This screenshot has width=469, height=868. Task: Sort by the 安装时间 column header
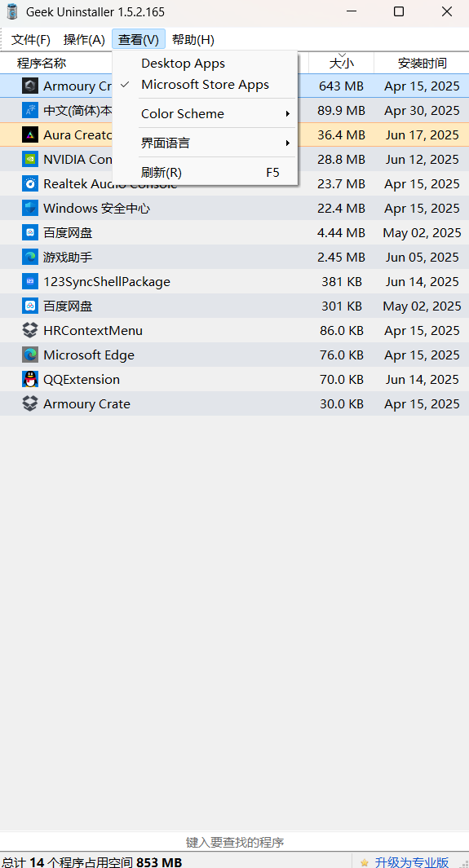point(422,63)
